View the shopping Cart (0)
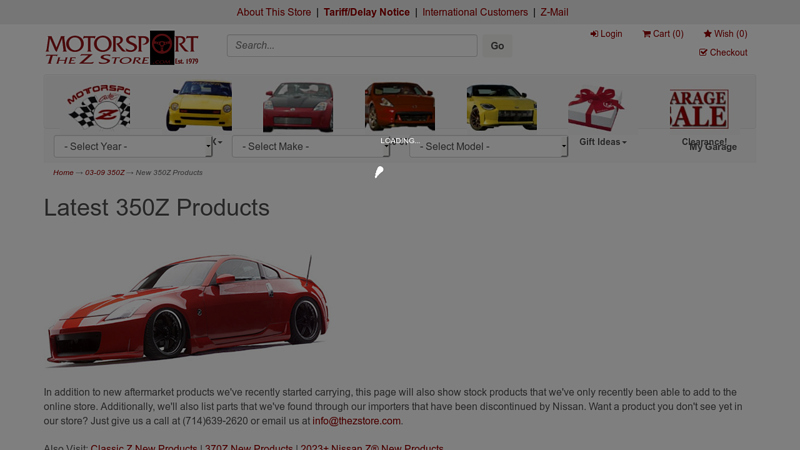The image size is (800, 450). click(x=663, y=34)
